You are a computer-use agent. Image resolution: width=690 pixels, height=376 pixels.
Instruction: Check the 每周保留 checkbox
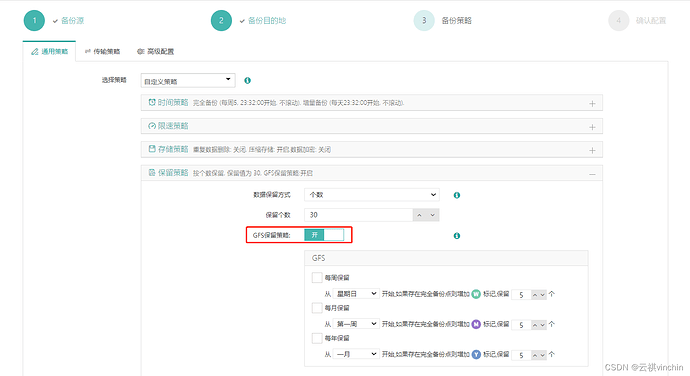point(317,277)
